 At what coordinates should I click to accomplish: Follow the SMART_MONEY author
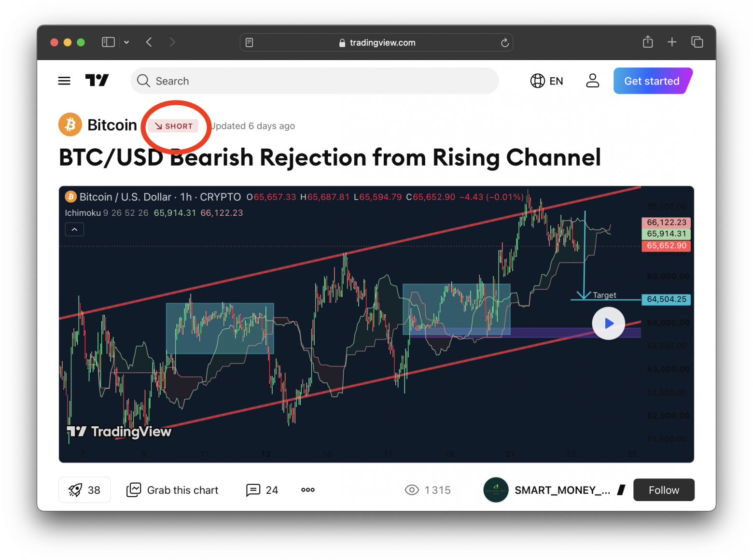(664, 490)
